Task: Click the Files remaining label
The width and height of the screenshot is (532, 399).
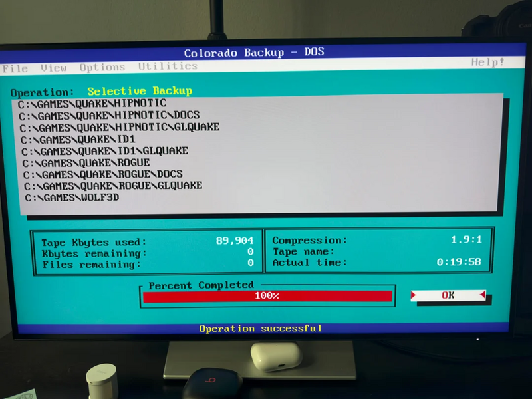Action: pos(92,264)
